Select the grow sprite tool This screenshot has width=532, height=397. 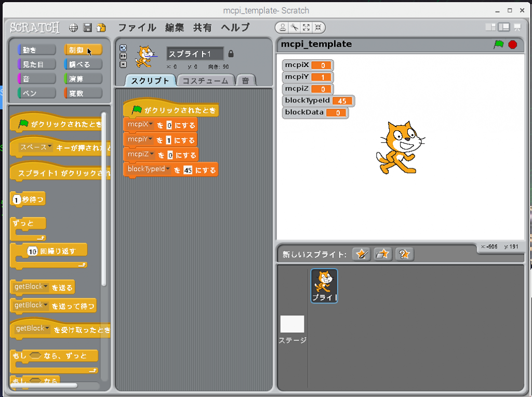pyautogui.click(x=306, y=28)
